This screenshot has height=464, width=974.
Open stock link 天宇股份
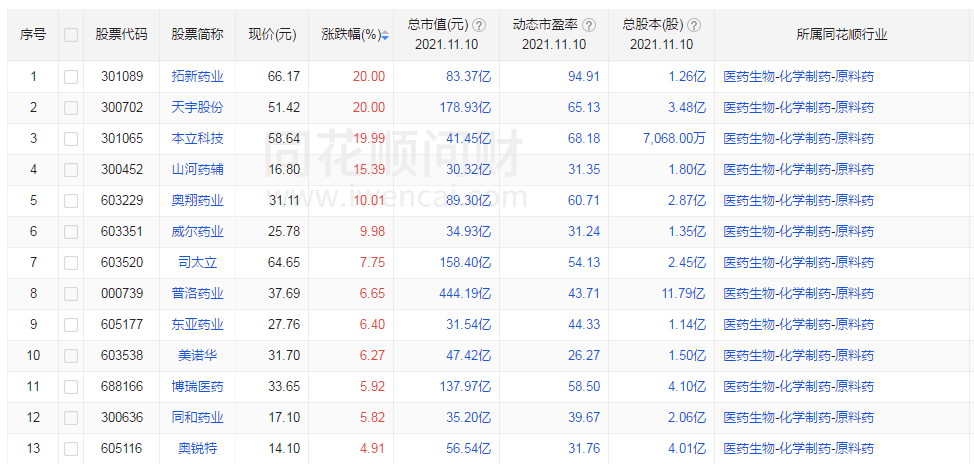point(198,107)
